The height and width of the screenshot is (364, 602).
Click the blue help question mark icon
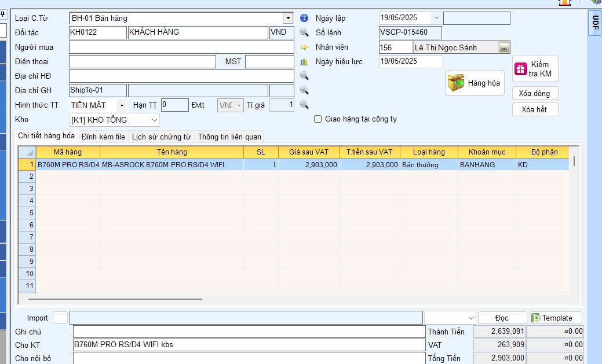[304, 19]
